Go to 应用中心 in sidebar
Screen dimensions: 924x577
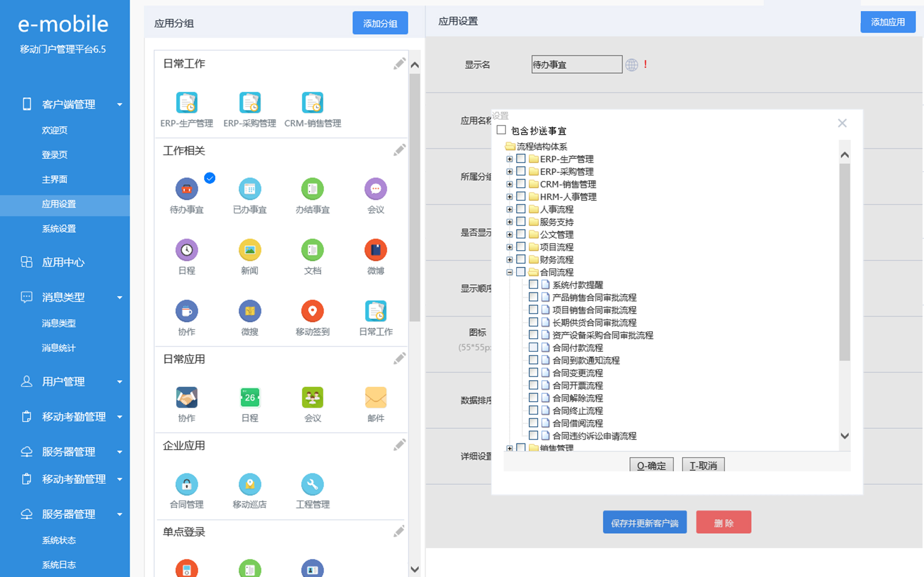[x=63, y=262]
